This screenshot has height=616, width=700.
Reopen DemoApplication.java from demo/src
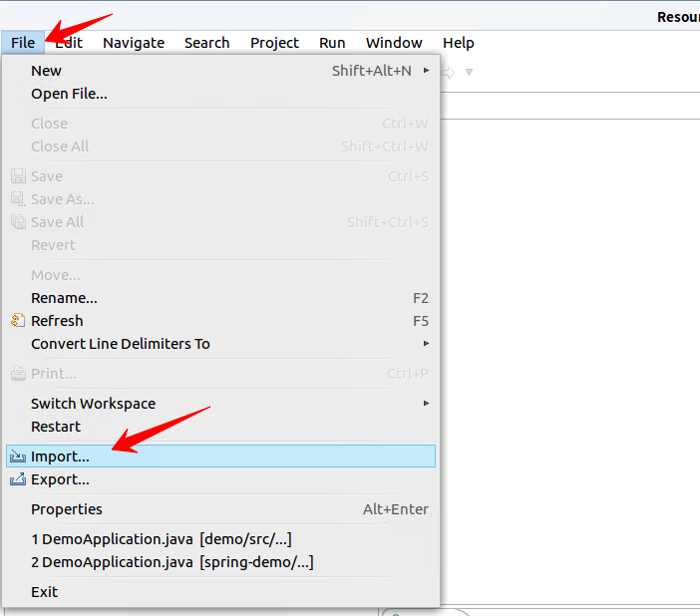[220, 539]
